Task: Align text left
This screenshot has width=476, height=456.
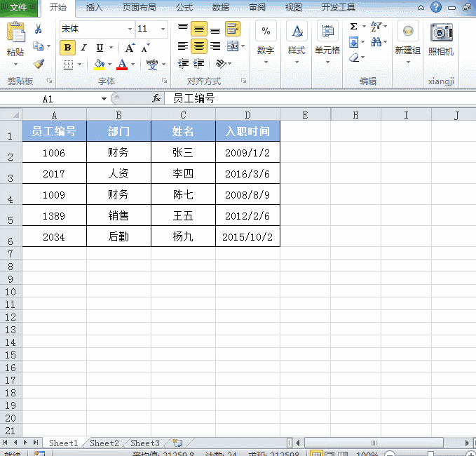Action: tap(183, 46)
